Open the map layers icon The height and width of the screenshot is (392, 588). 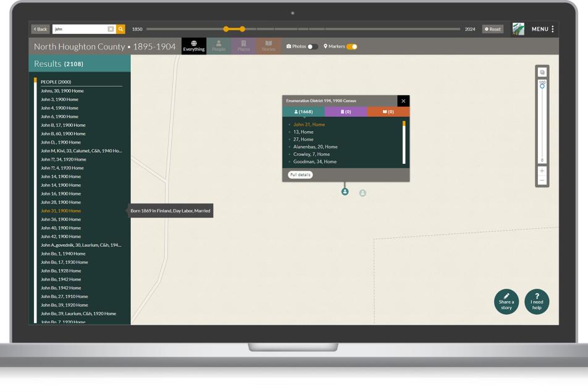pos(542,72)
